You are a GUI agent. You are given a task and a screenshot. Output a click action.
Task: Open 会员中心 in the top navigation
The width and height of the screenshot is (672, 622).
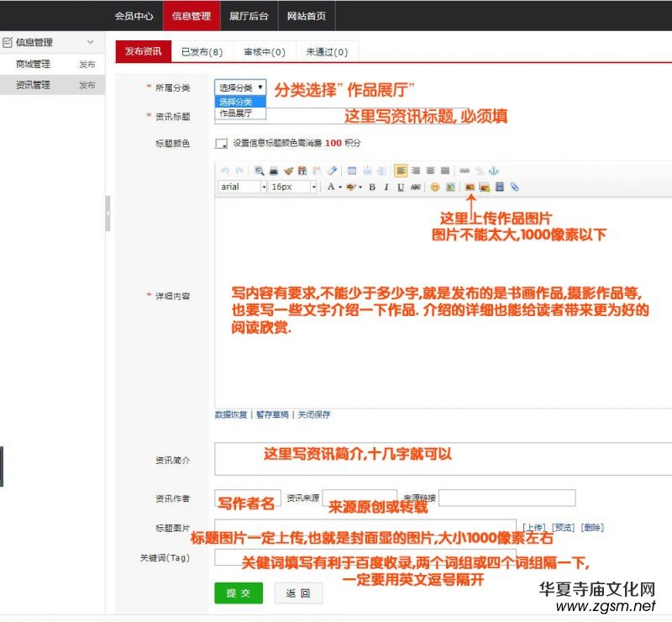click(134, 15)
